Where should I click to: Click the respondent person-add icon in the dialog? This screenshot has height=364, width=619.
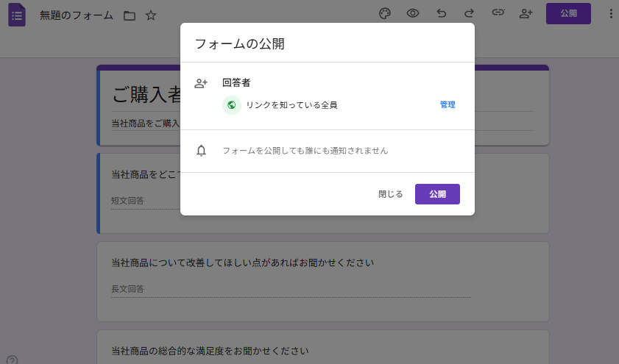click(201, 83)
